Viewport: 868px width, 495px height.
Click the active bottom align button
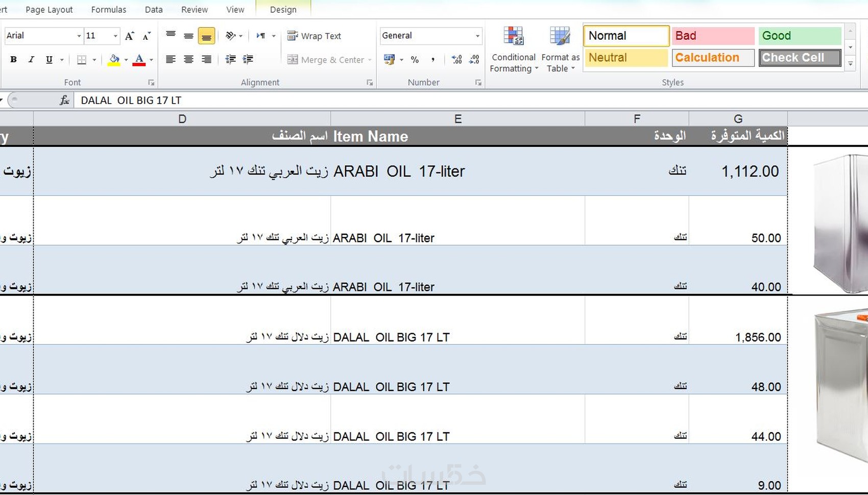tap(206, 36)
